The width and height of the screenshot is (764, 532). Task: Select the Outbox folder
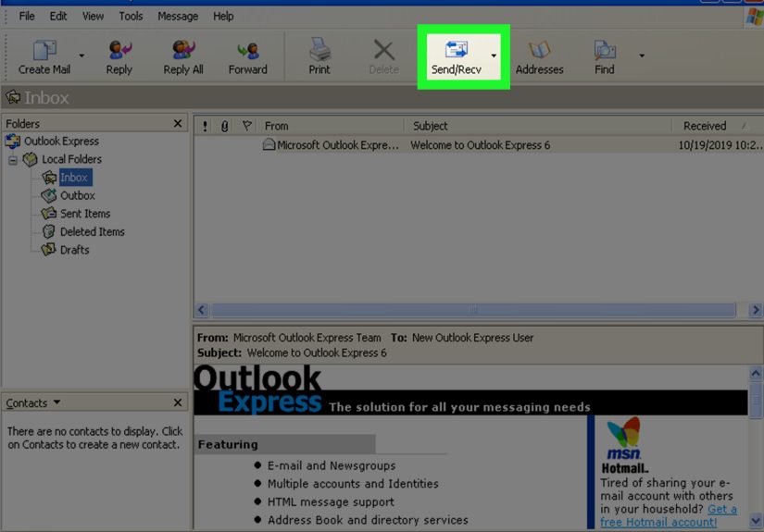78,195
